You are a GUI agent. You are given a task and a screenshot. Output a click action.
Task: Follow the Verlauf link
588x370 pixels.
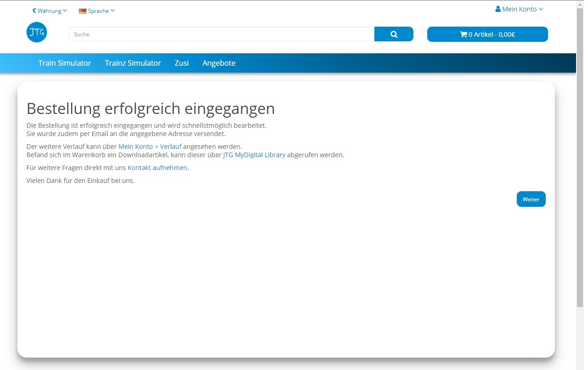(170, 147)
